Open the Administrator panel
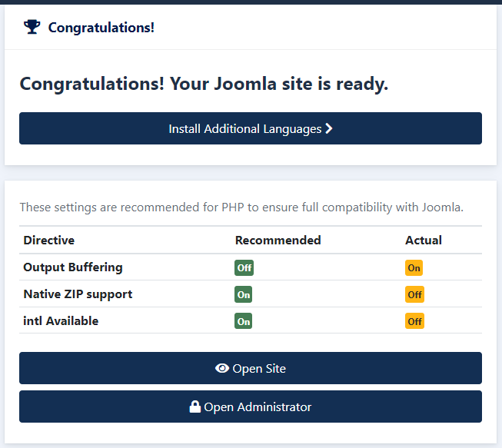 (x=251, y=407)
